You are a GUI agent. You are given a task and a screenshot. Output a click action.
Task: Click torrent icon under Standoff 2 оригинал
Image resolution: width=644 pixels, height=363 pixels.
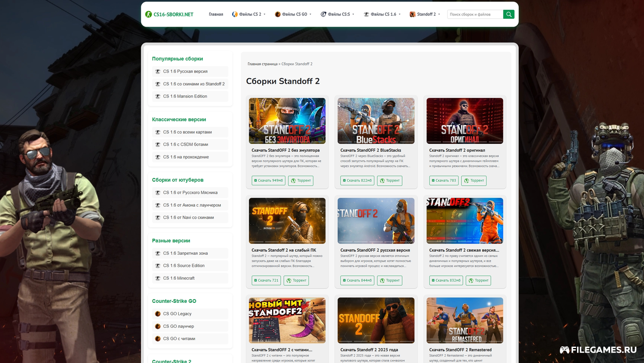pos(466,181)
